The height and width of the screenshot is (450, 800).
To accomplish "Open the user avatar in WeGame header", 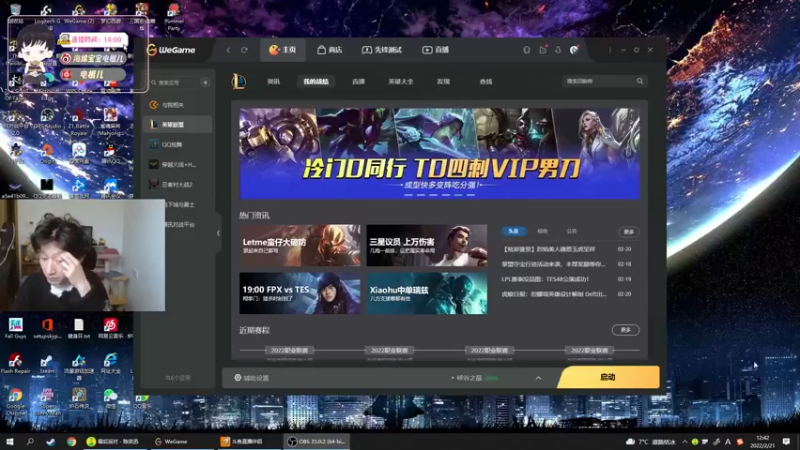I will click(574, 49).
